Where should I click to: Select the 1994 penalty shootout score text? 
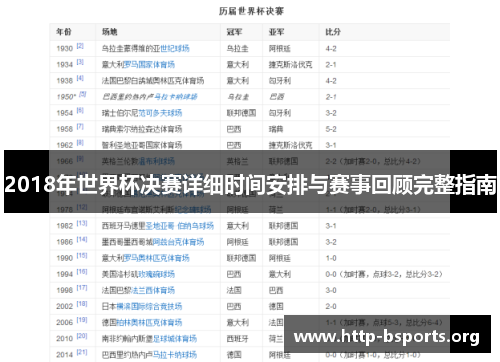pyautogui.click(x=384, y=274)
